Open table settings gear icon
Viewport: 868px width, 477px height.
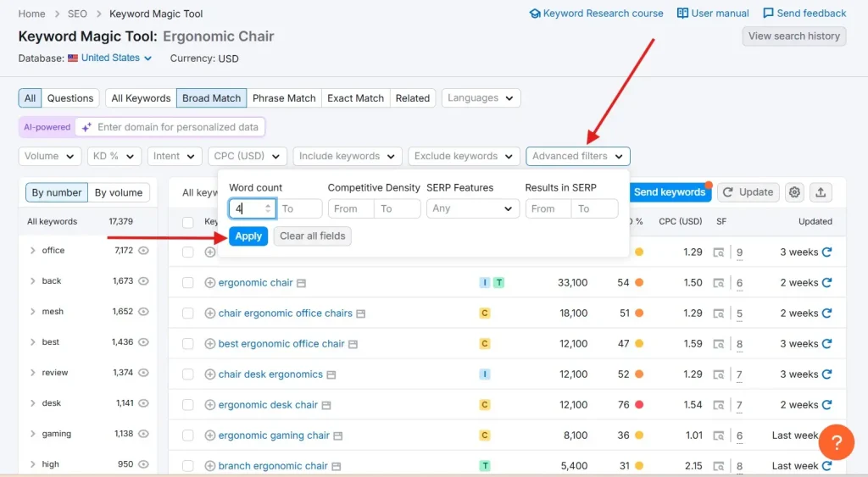[x=794, y=192]
